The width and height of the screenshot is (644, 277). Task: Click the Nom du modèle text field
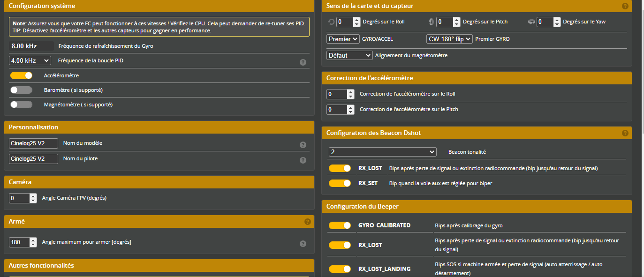tap(33, 143)
